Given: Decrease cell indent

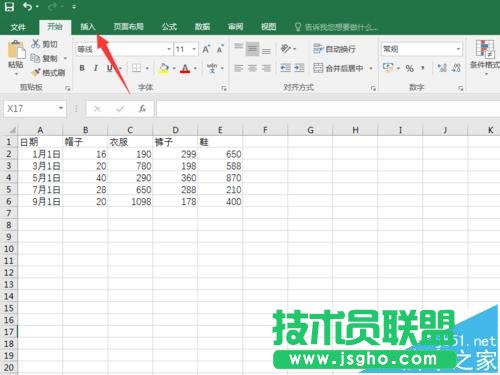Looking at the screenshot, I should coord(285,68).
